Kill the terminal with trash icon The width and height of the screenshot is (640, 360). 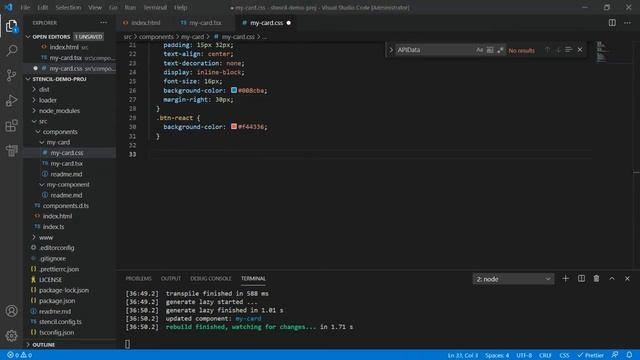point(596,278)
